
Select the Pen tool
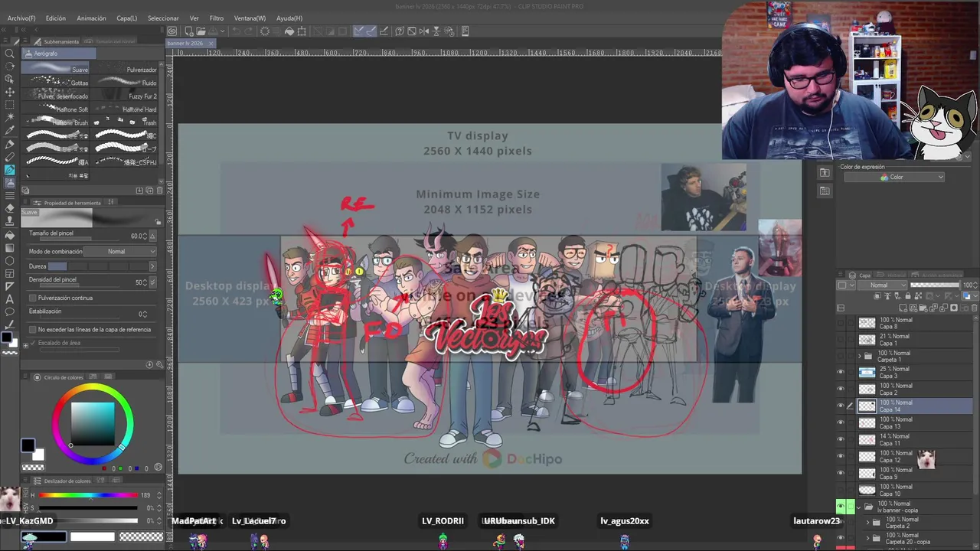[x=10, y=144]
